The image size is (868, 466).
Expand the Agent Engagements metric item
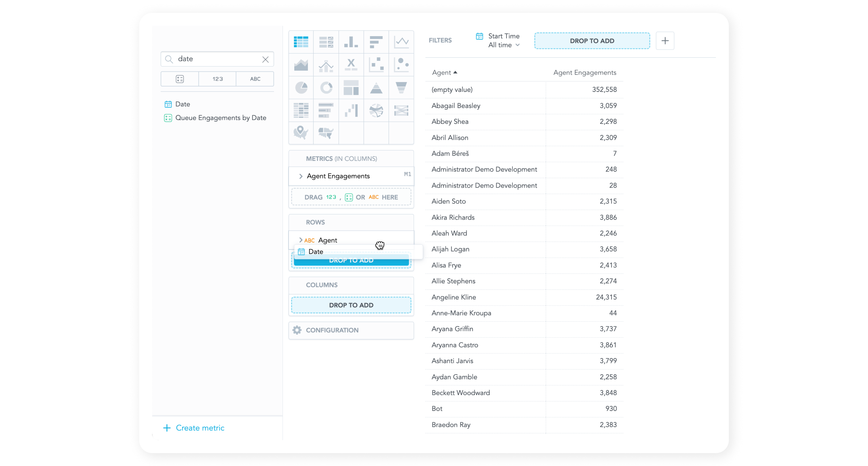click(301, 176)
